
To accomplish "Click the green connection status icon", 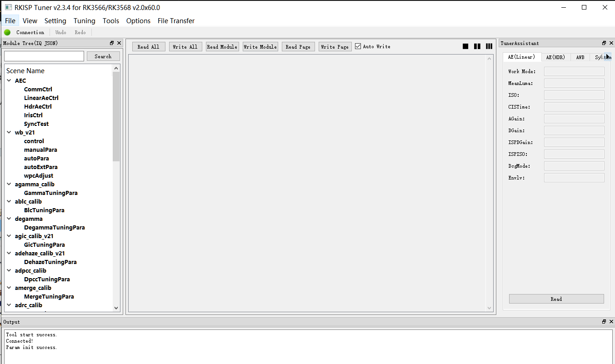I will pyautogui.click(x=7, y=32).
